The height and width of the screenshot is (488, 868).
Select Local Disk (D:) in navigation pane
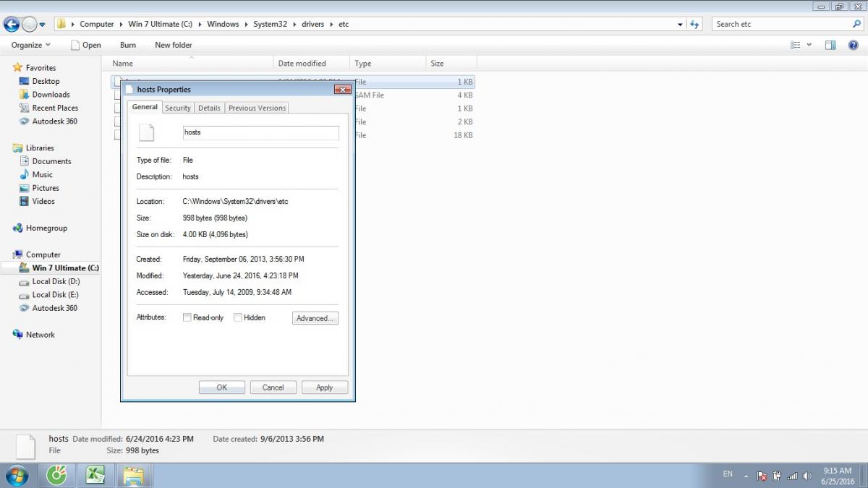click(x=56, y=281)
